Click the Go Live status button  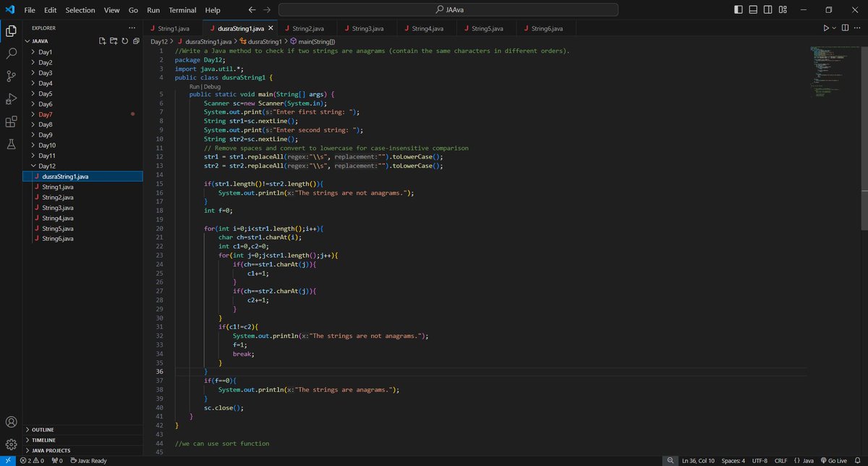(835, 460)
